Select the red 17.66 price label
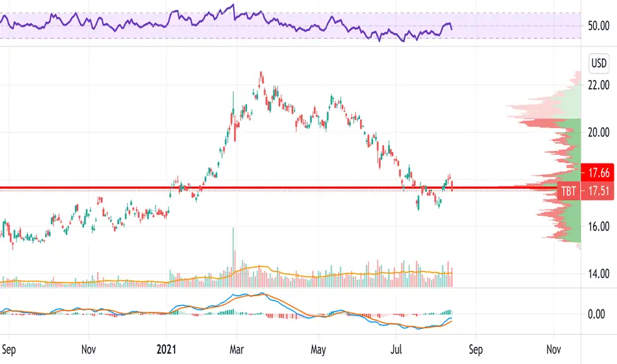This screenshot has width=617, height=364. (x=597, y=172)
